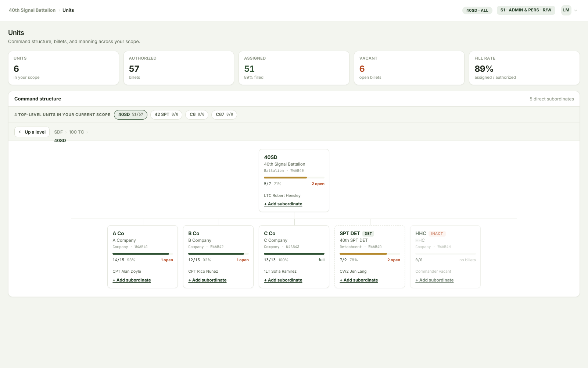Switch to the C6 0/0 tab
Image resolution: width=588 pixels, height=368 pixels.
pyautogui.click(x=197, y=114)
